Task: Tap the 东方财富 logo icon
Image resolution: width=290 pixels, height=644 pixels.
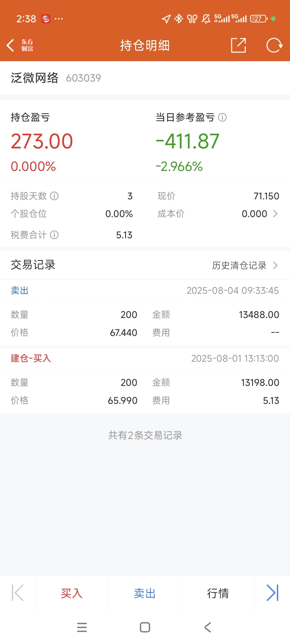Action: [x=27, y=45]
